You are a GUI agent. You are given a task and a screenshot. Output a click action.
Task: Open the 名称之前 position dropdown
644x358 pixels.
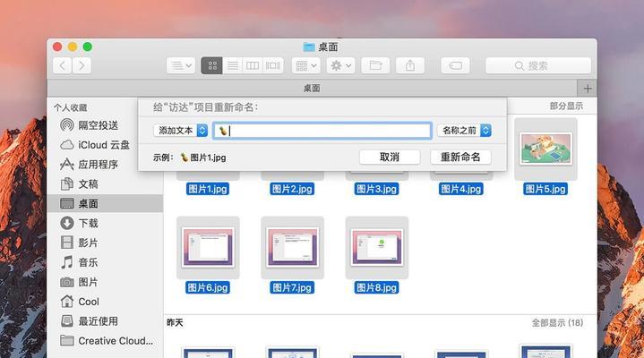[x=464, y=131]
